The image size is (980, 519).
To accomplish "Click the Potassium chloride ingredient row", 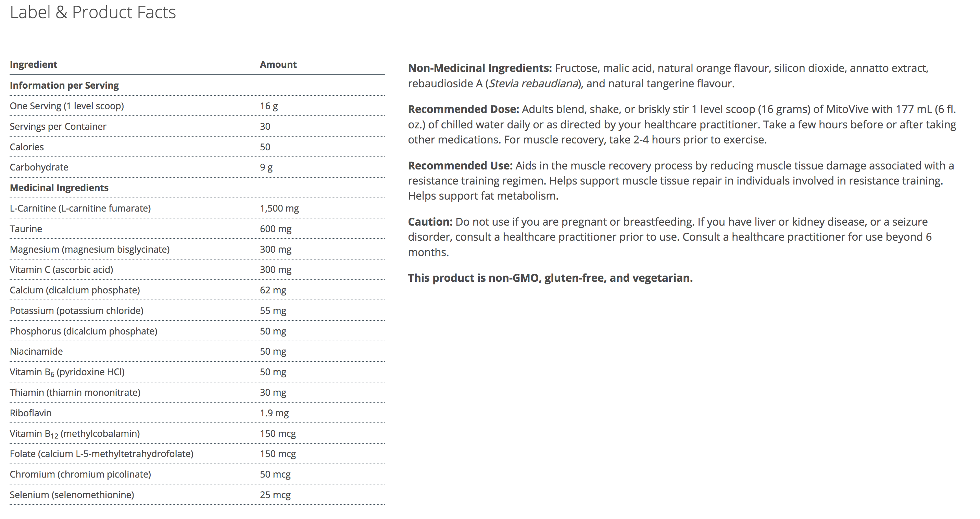I will [x=76, y=311].
